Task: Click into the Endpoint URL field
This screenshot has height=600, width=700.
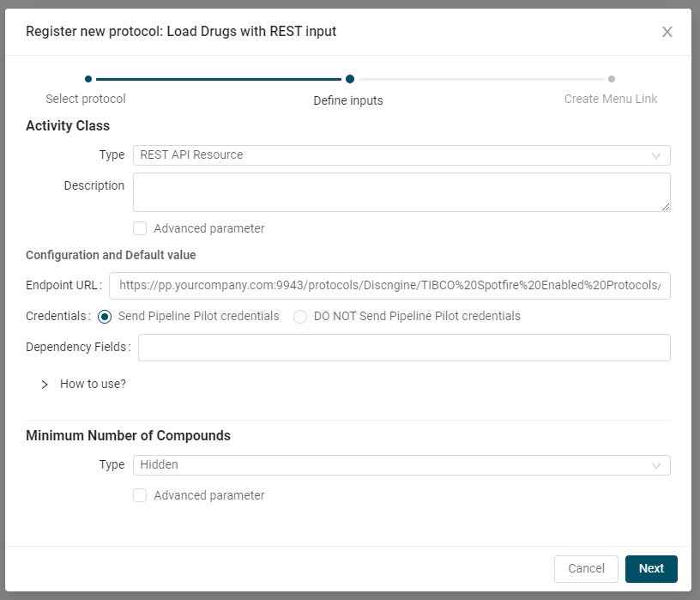Action: pyautogui.click(x=389, y=286)
